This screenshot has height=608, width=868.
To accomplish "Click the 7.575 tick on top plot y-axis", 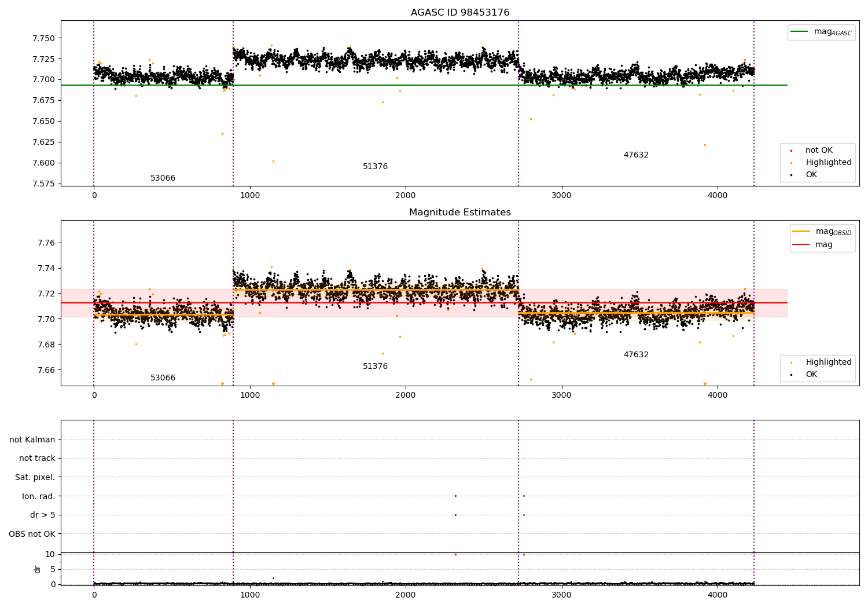I will 43,184.
